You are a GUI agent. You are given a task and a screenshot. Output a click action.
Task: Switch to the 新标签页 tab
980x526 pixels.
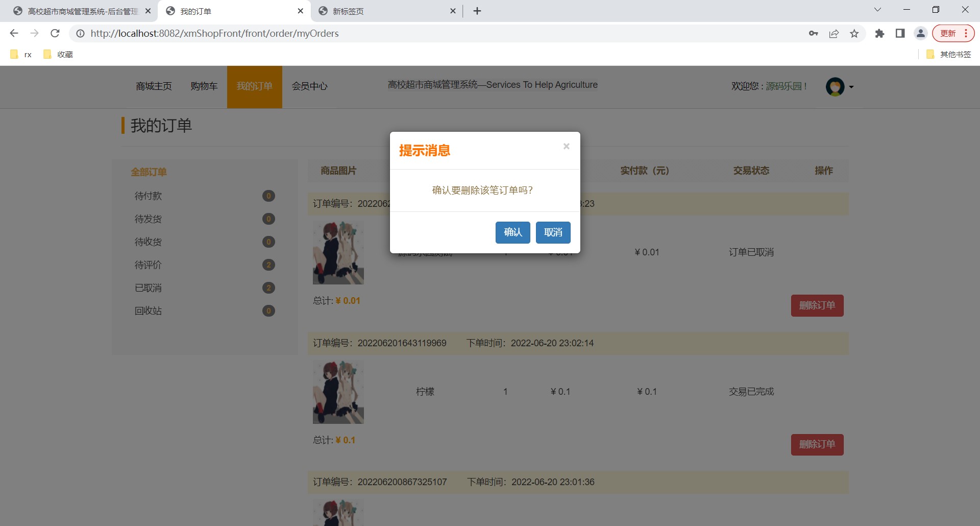[x=347, y=11]
